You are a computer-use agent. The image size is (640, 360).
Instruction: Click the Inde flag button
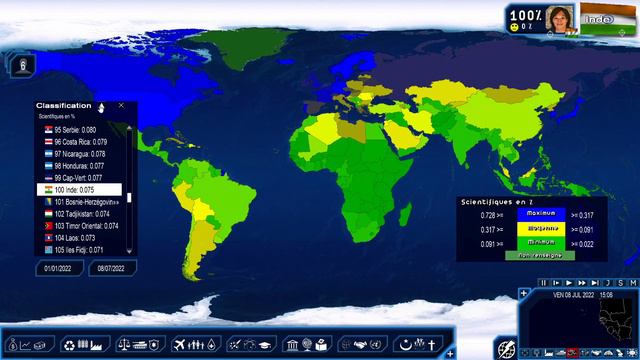click(x=608, y=19)
